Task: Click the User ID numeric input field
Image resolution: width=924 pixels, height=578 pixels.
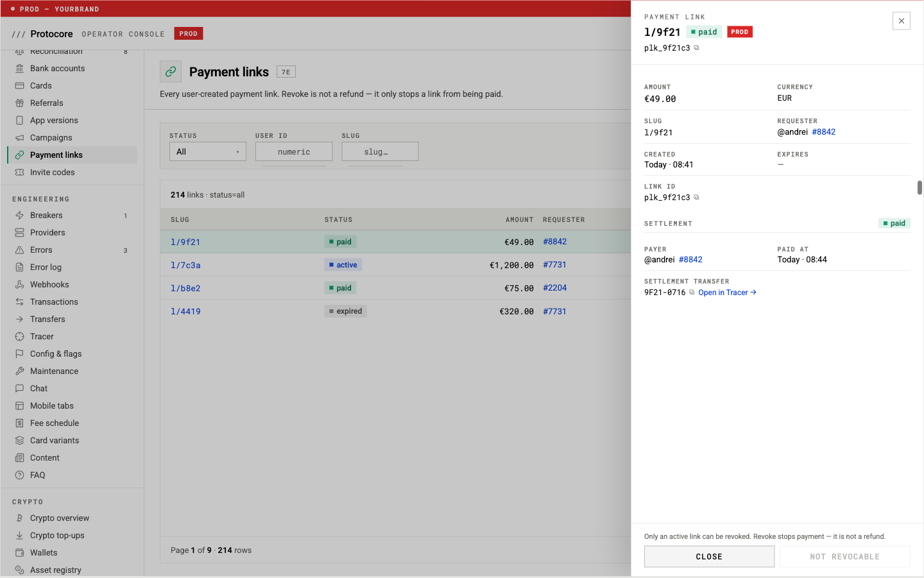Action: pyautogui.click(x=294, y=151)
